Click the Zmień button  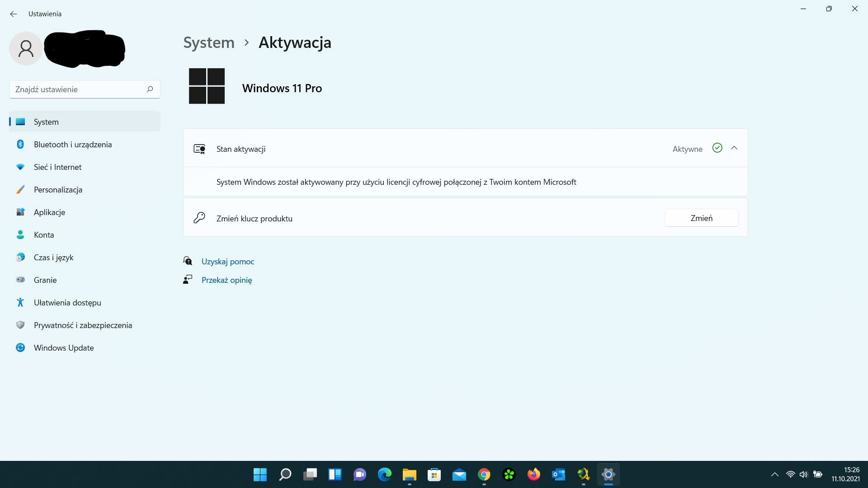click(x=702, y=218)
